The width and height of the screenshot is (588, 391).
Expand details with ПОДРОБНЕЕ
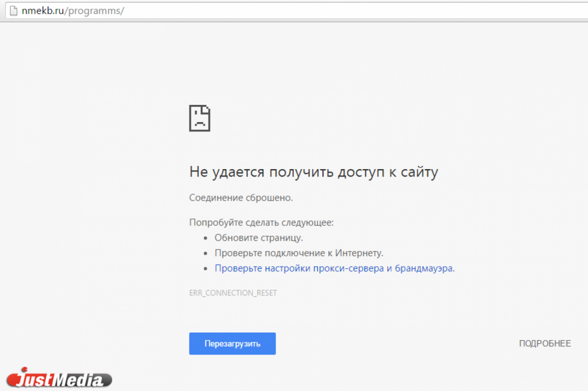point(545,343)
